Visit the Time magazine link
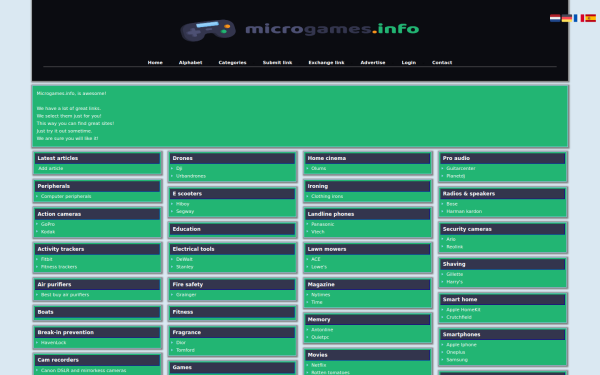 coord(317,302)
